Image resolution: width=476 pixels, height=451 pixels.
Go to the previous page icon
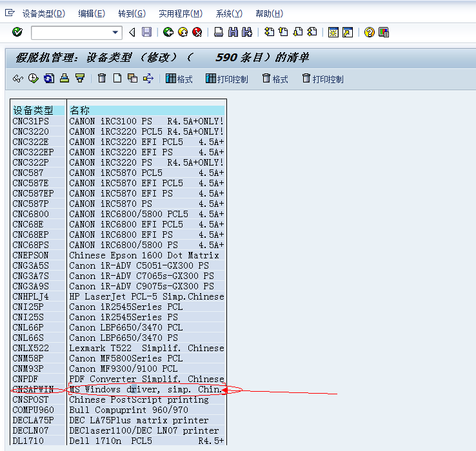click(283, 32)
